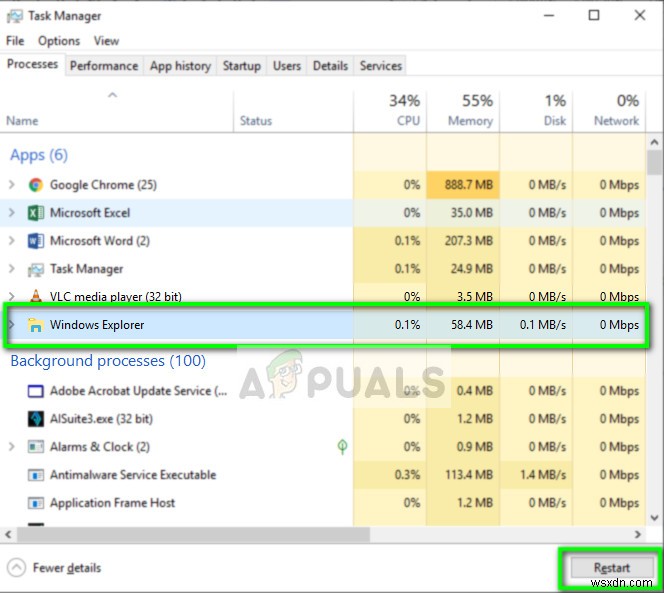The width and height of the screenshot is (664, 593).
Task: Click the VLC media player cone icon
Action: (x=36, y=296)
